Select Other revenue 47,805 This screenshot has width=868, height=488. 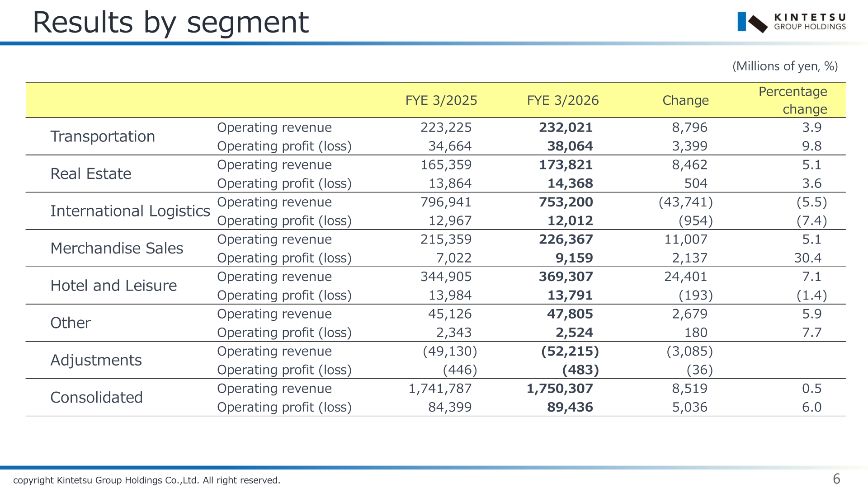click(x=570, y=314)
